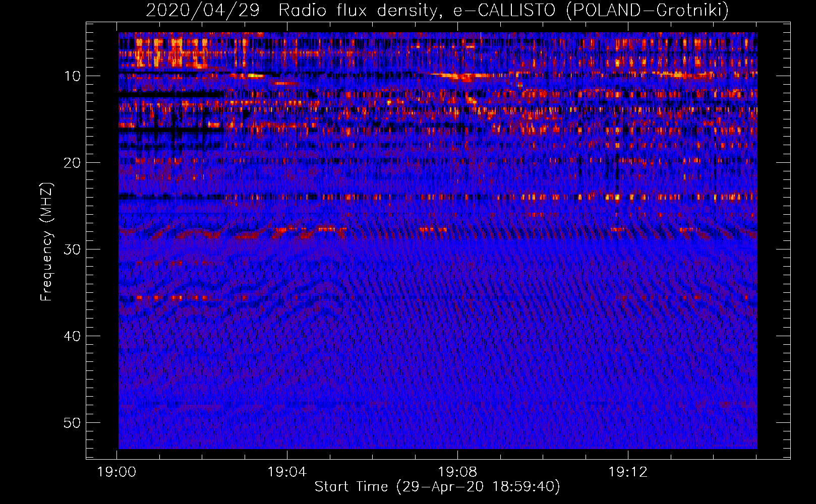This screenshot has width=816, height=504.
Task: Click the '19:08' time tick label
Action: (x=457, y=472)
